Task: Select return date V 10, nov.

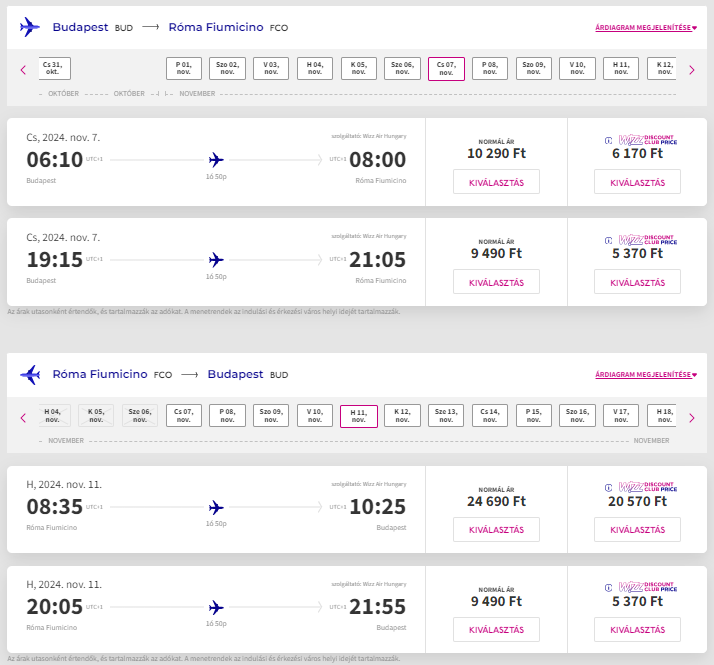Action: (x=315, y=416)
